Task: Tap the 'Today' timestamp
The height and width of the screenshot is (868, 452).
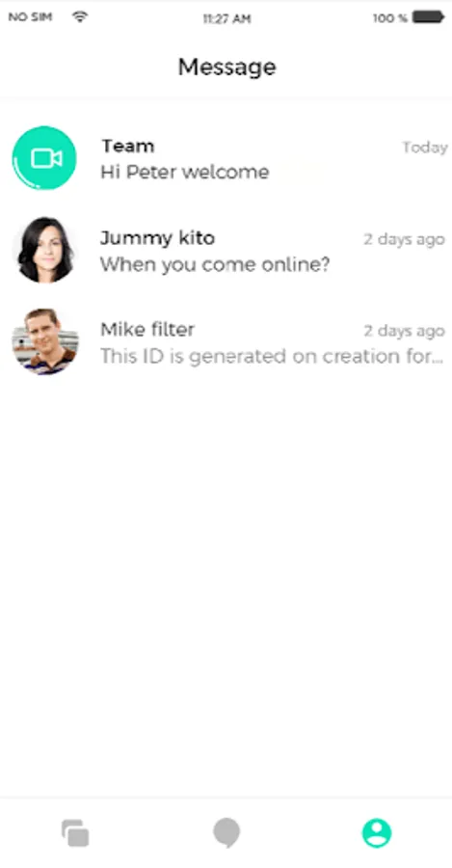Action: point(424,148)
